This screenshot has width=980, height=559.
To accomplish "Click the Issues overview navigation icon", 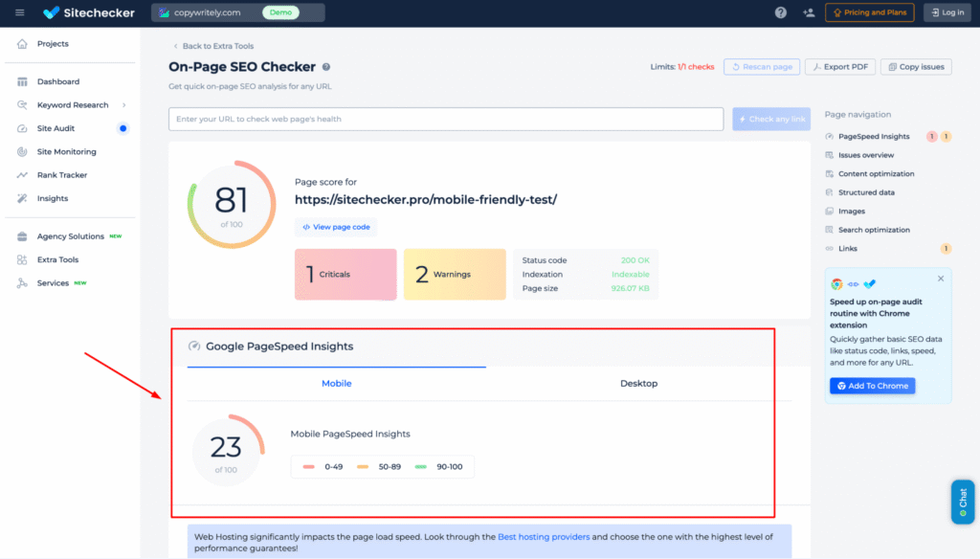I will pyautogui.click(x=830, y=155).
